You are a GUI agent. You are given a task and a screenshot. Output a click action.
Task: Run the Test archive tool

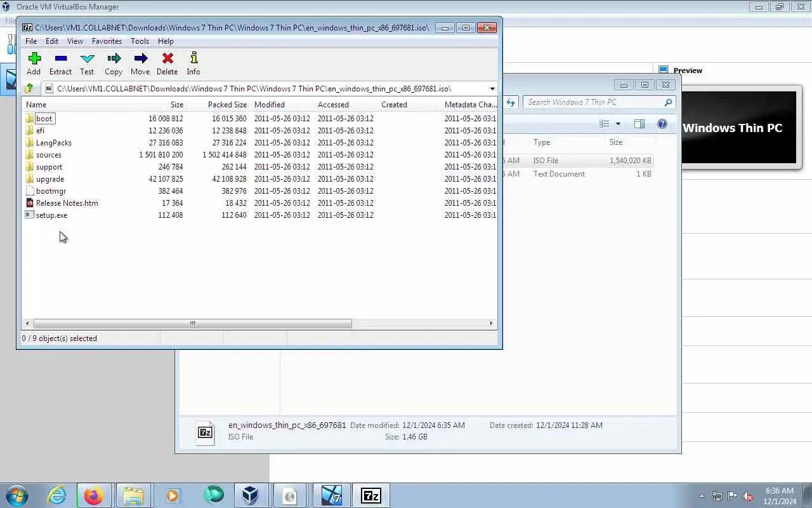[87, 63]
